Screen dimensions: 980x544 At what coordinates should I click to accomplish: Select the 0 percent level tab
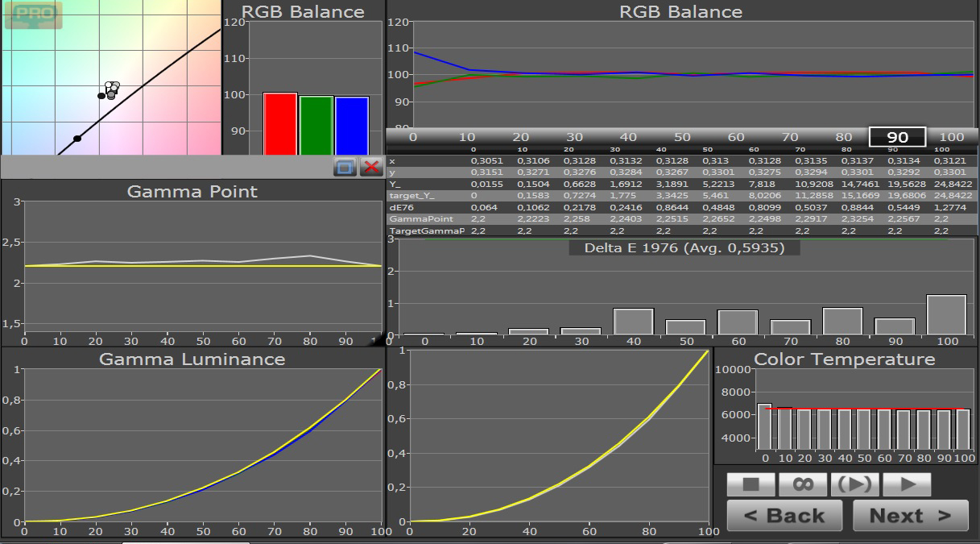(413, 137)
